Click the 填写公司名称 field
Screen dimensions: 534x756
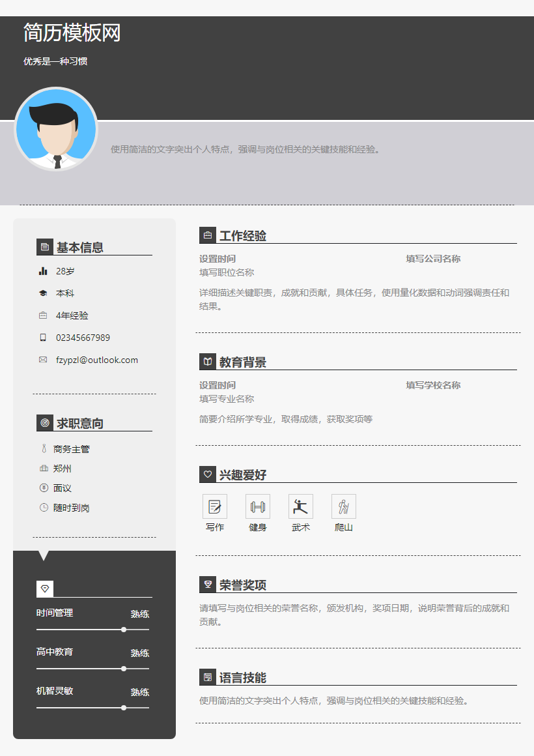(433, 259)
